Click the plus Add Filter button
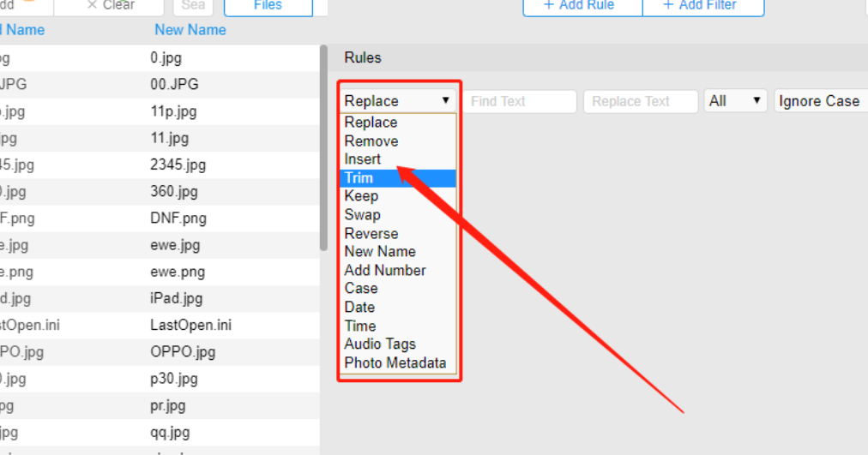 pyautogui.click(x=702, y=6)
